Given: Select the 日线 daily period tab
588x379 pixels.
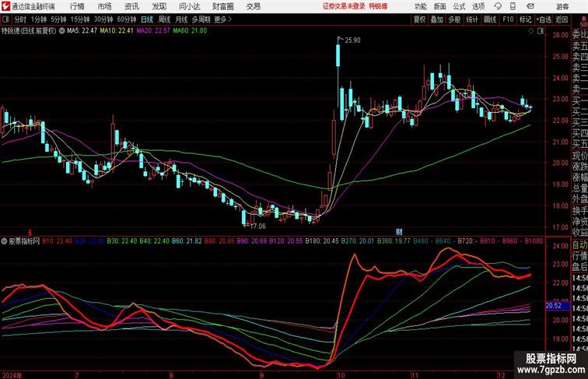Looking at the screenshot, I should pyautogui.click(x=147, y=19).
